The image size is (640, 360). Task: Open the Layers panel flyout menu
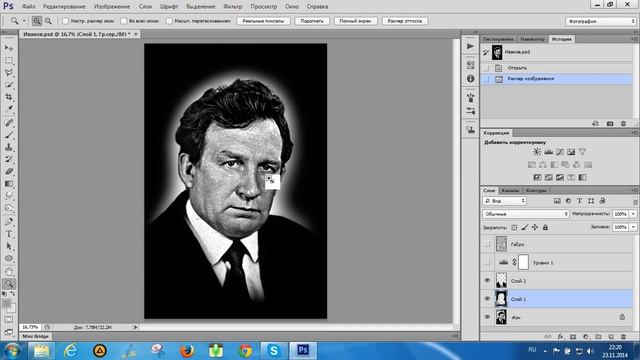point(634,191)
